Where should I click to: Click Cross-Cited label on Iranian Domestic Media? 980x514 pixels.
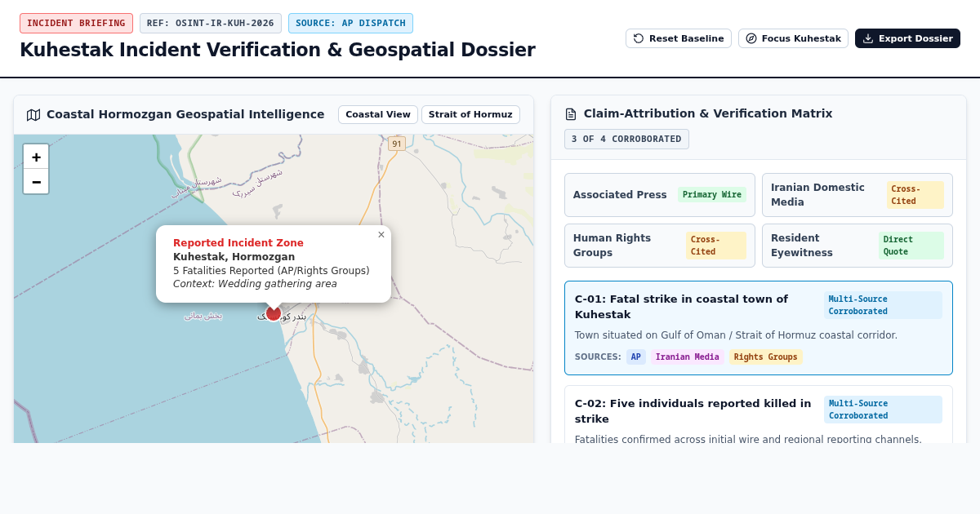[x=915, y=195]
